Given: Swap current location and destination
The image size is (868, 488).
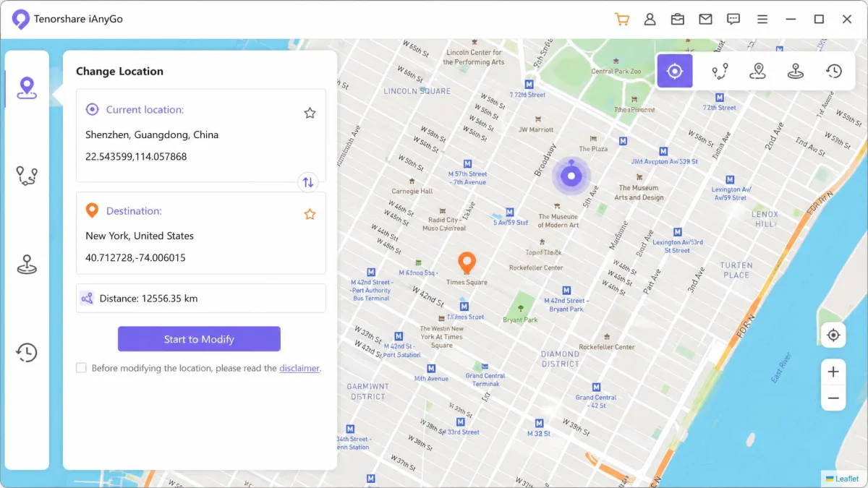Looking at the screenshot, I should click(308, 182).
